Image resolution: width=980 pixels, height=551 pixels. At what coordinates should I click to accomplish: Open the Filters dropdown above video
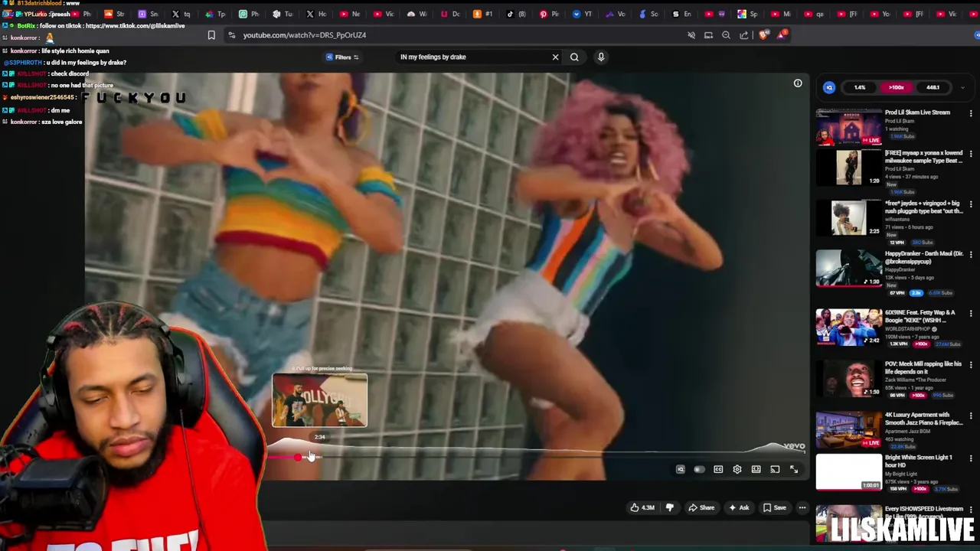342,57
